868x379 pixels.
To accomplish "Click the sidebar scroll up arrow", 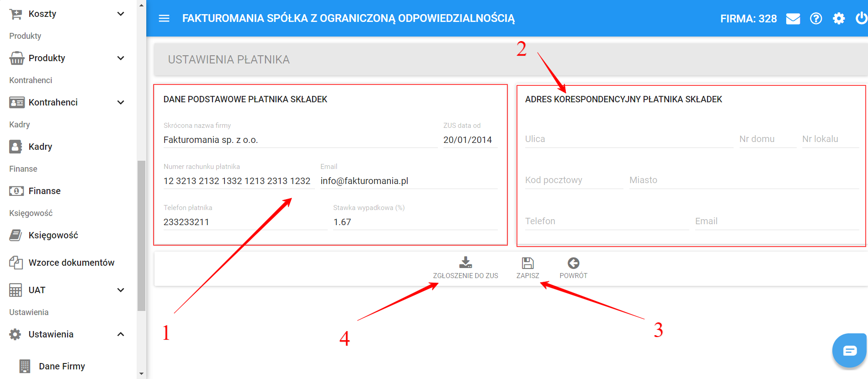I will (x=141, y=5).
